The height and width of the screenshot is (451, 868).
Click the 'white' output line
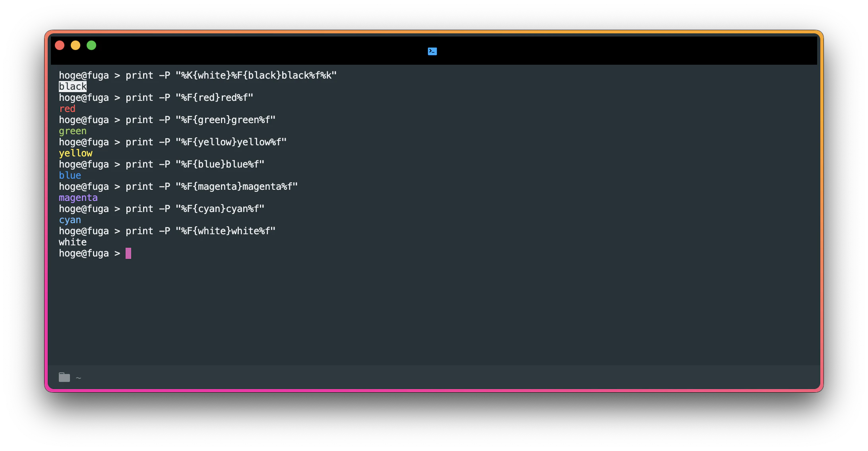pyautogui.click(x=73, y=242)
